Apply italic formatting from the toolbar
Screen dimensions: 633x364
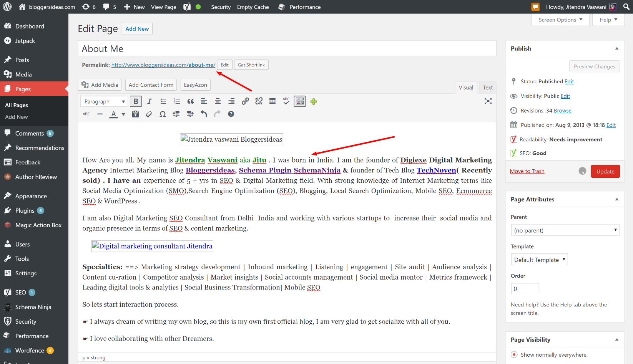click(x=150, y=101)
